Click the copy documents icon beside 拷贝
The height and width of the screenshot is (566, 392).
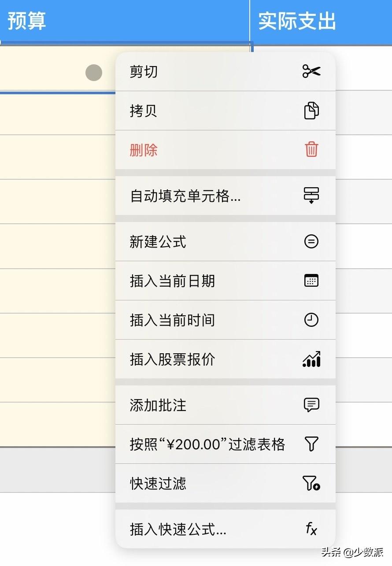(311, 111)
